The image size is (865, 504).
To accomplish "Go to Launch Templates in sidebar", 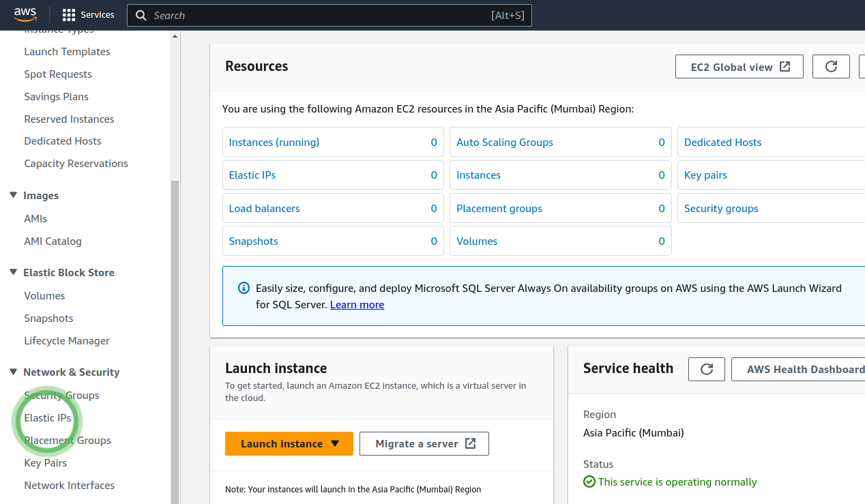I will pos(67,52).
